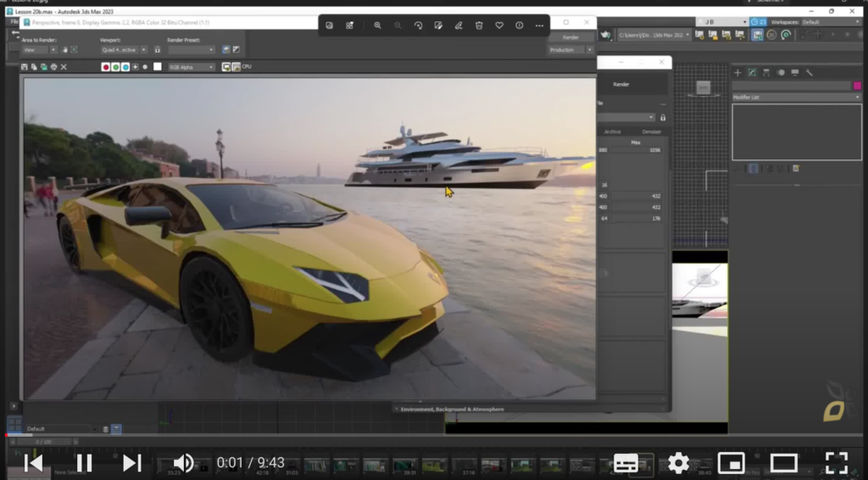Pause the video playback
Screen dimensions: 868x480
[84, 463]
